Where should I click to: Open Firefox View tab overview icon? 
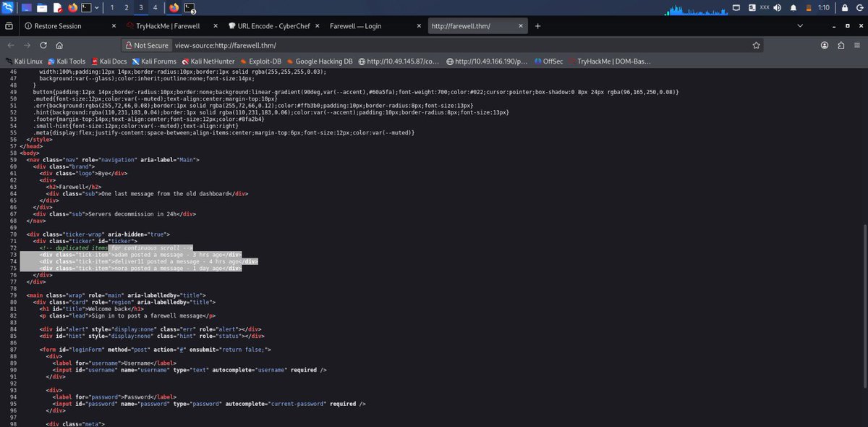tap(8, 25)
